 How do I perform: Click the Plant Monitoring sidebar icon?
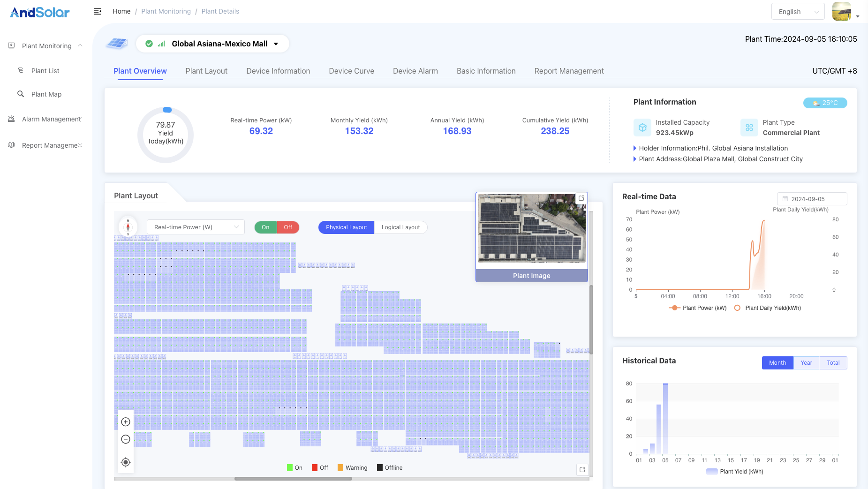(11, 45)
